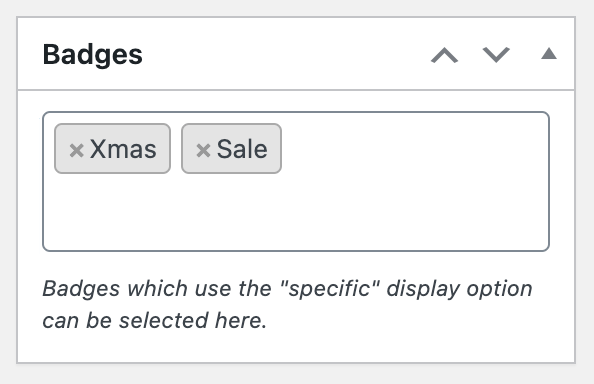594x384 pixels.
Task: Click the badges help description text
Action: (288, 304)
